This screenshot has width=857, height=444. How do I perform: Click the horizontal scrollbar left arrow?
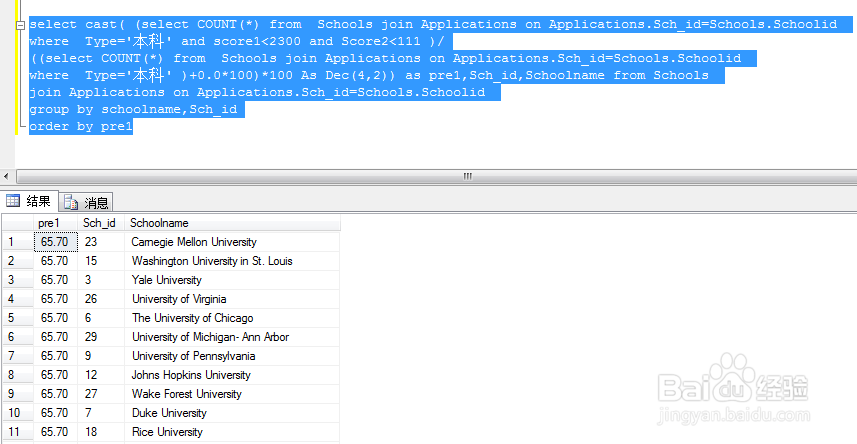(6, 177)
